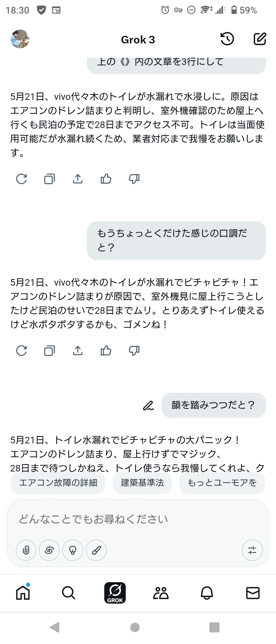
Task: Thumbs down the second response
Action: point(134,351)
